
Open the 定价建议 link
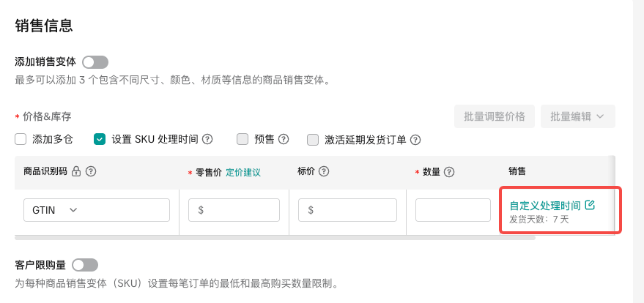coord(243,173)
